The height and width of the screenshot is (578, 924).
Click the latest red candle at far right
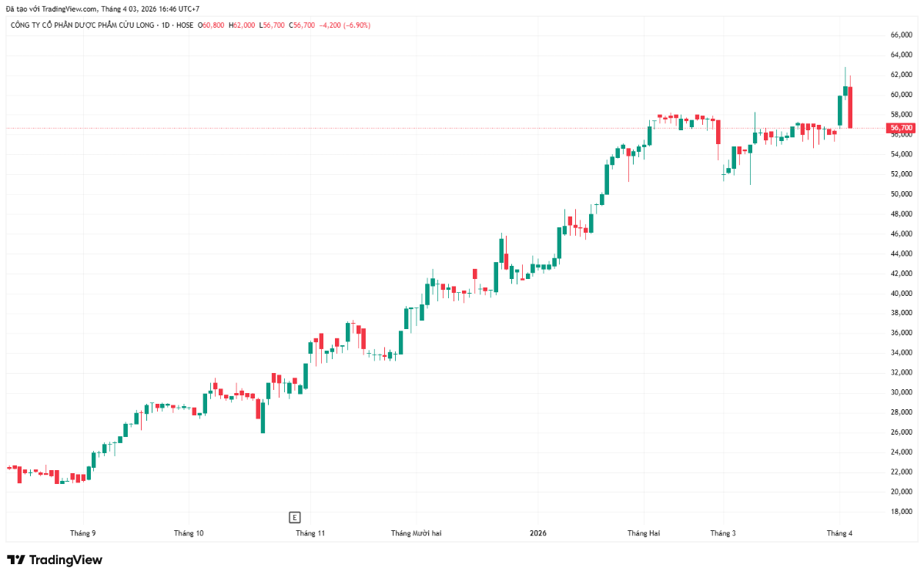850,107
